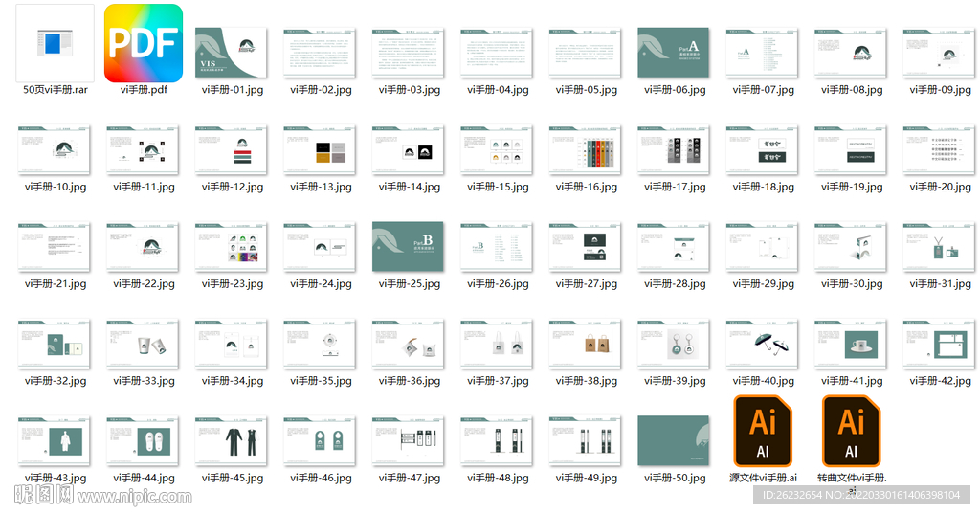Select thumbnail vi手册-40.jpg umbrellas
The width and height of the screenshot is (980, 514).
pos(763,344)
